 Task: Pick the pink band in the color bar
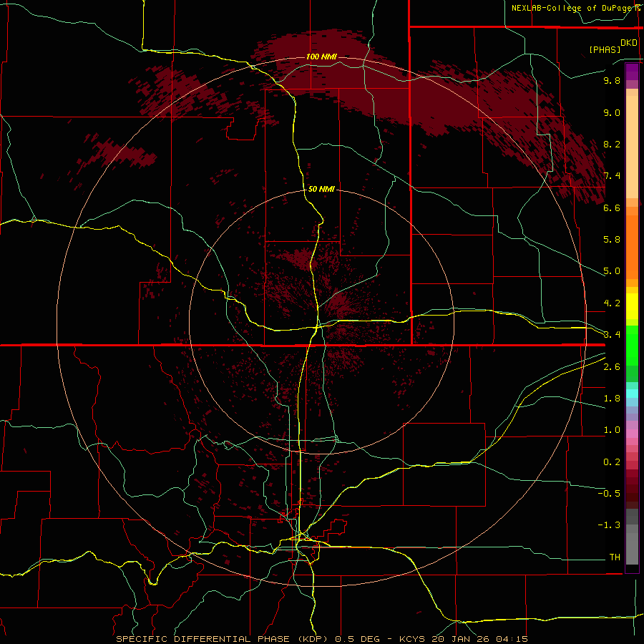click(x=632, y=433)
